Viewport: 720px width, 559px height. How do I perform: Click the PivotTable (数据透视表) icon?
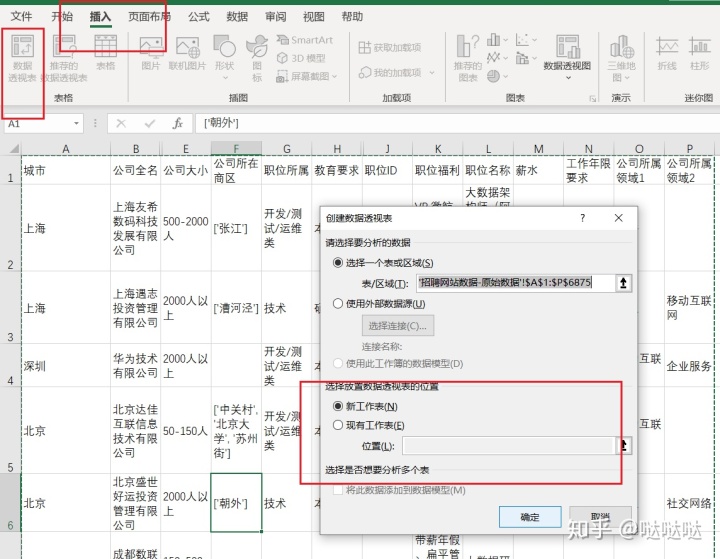(22, 58)
